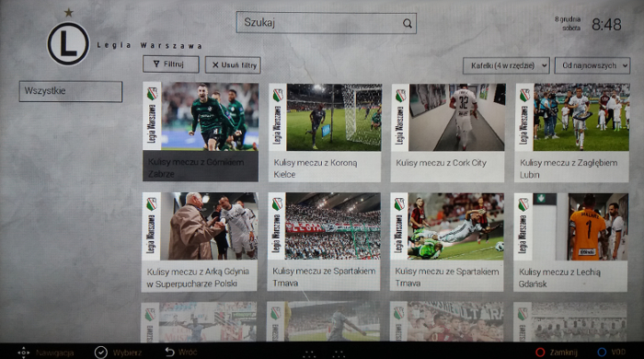Click title text Kulisy meczu z Zagłębiem Lubin
This screenshot has width=644, height=359.
(x=569, y=168)
